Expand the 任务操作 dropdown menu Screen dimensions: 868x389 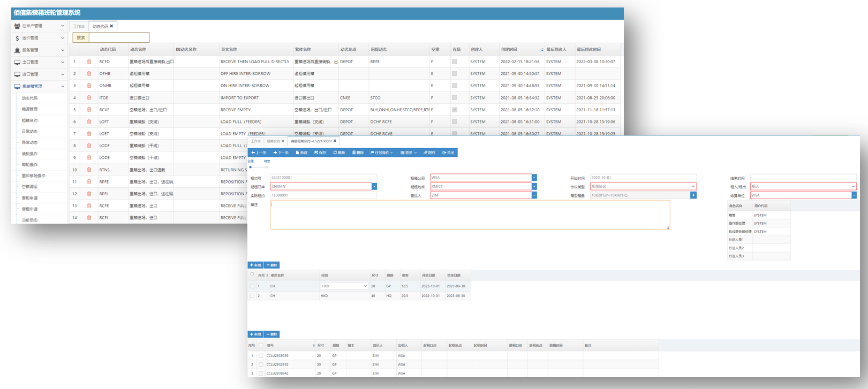382,152
